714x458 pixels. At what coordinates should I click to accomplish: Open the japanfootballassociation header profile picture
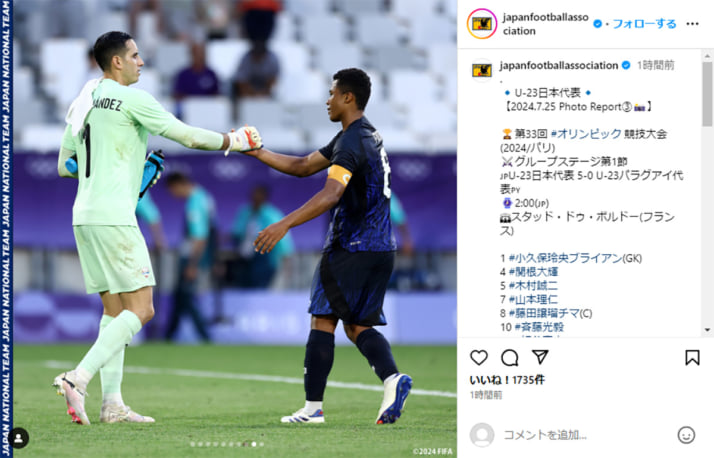(x=482, y=24)
